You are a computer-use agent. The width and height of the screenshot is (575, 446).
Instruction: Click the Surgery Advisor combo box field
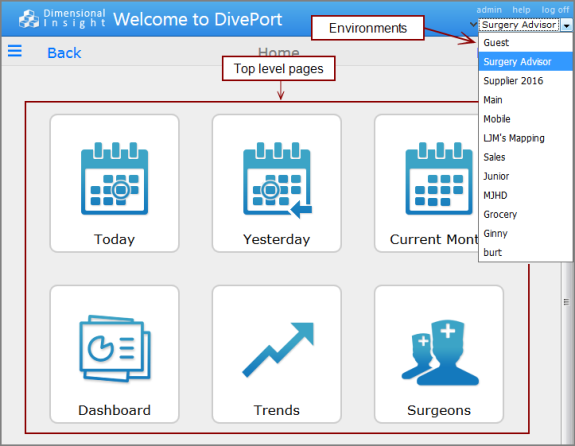pos(520,25)
